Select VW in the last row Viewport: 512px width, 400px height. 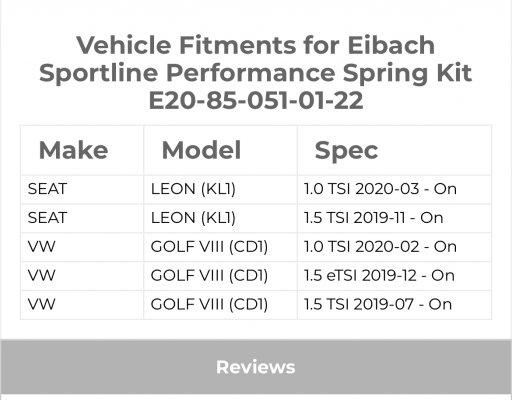coord(42,304)
